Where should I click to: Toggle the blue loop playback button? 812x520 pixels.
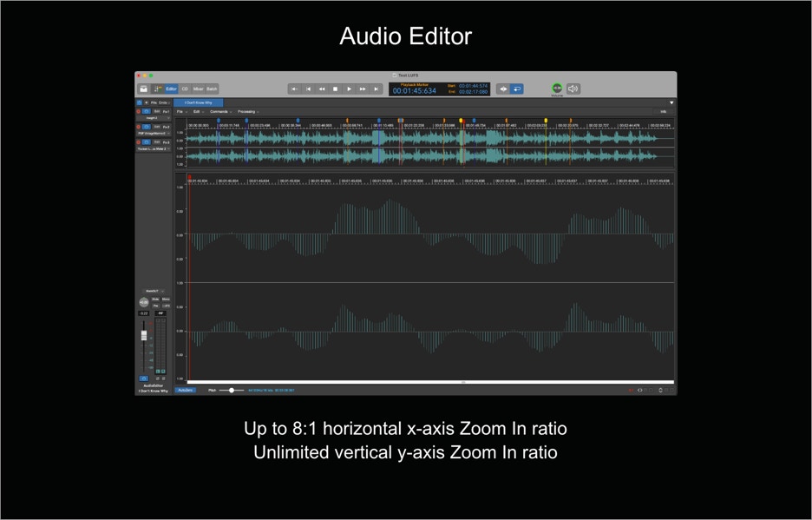click(x=517, y=89)
